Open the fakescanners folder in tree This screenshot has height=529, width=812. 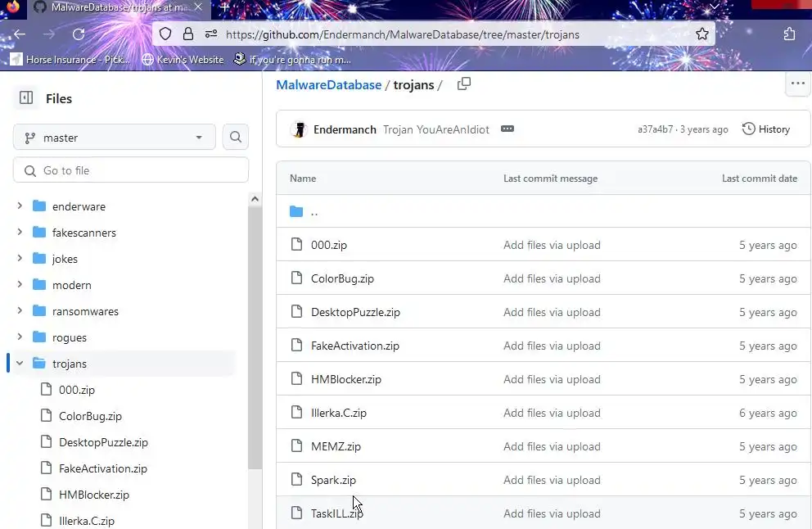pyautogui.click(x=83, y=233)
